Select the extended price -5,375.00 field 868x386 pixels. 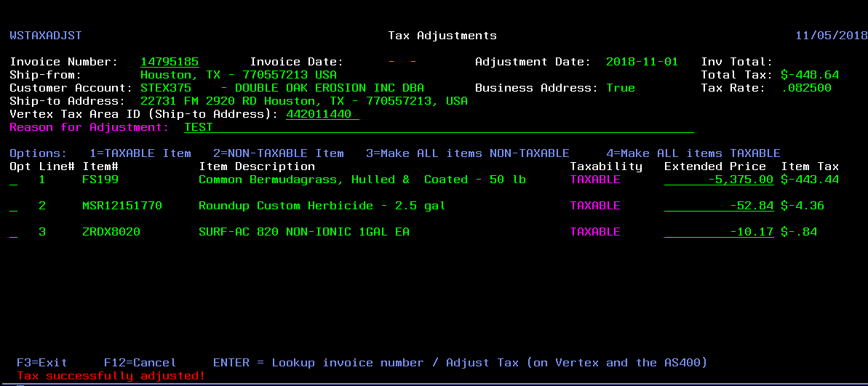click(x=718, y=180)
